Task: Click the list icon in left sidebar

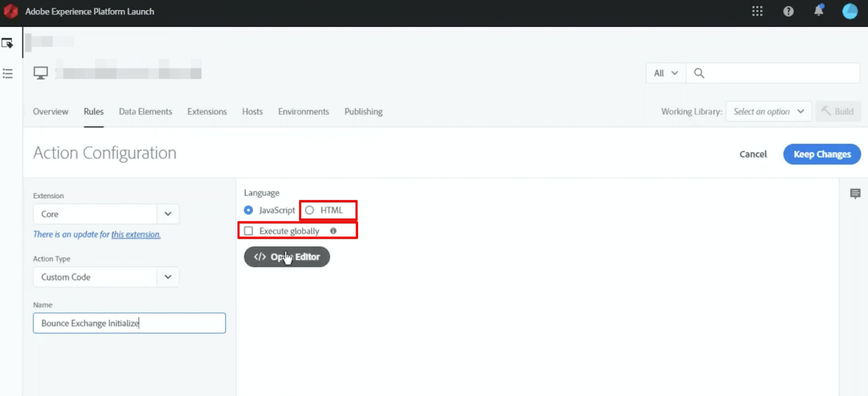Action: click(8, 73)
